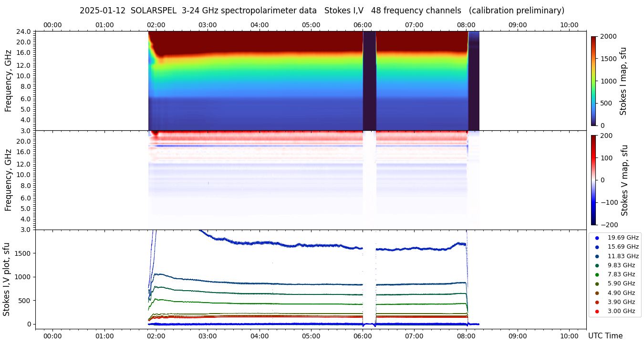The width and height of the screenshot is (644, 346).
Task: Click the Stokes I,V plot y-axis label
Action: (7, 279)
